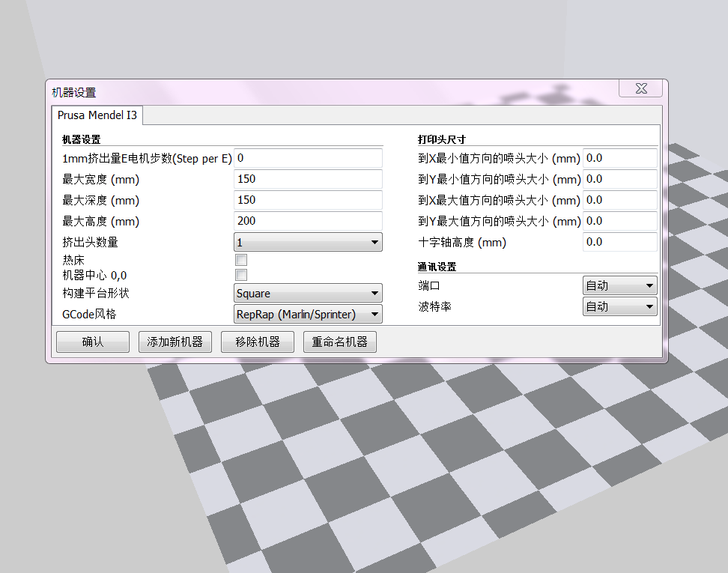Focus the 最大宽度 (mm) field
The image size is (728, 573).
point(308,179)
